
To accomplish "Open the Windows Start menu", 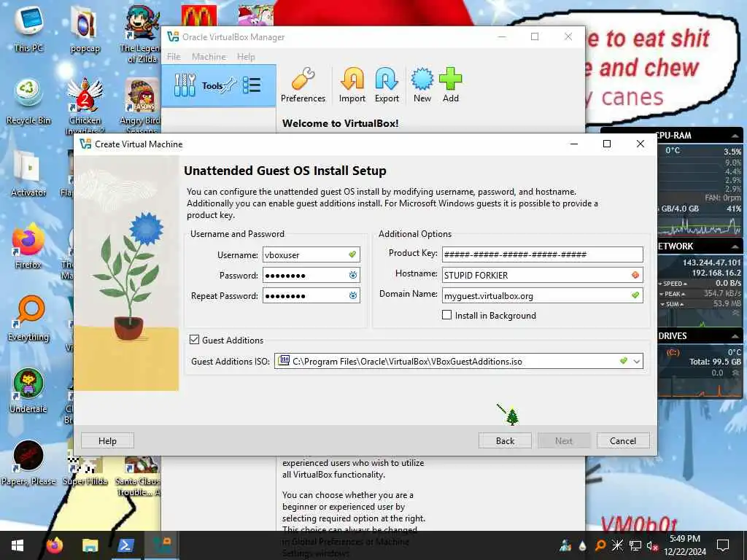I will (x=18, y=545).
